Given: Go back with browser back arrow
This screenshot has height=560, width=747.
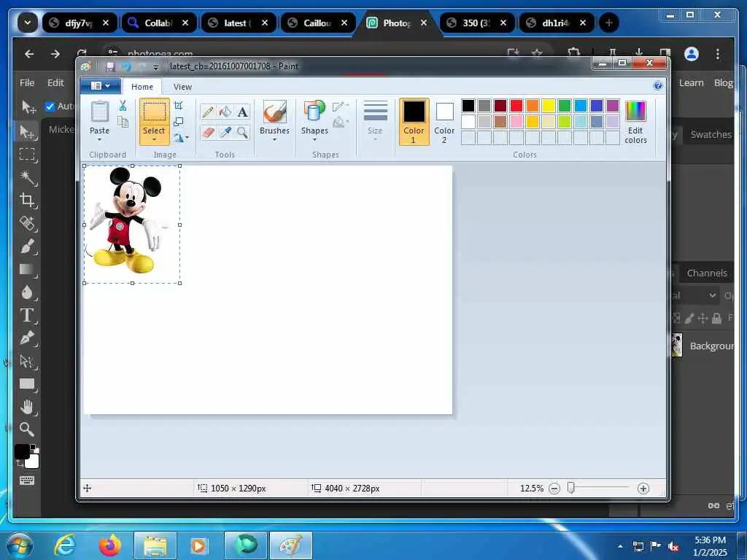Looking at the screenshot, I should pos(29,54).
